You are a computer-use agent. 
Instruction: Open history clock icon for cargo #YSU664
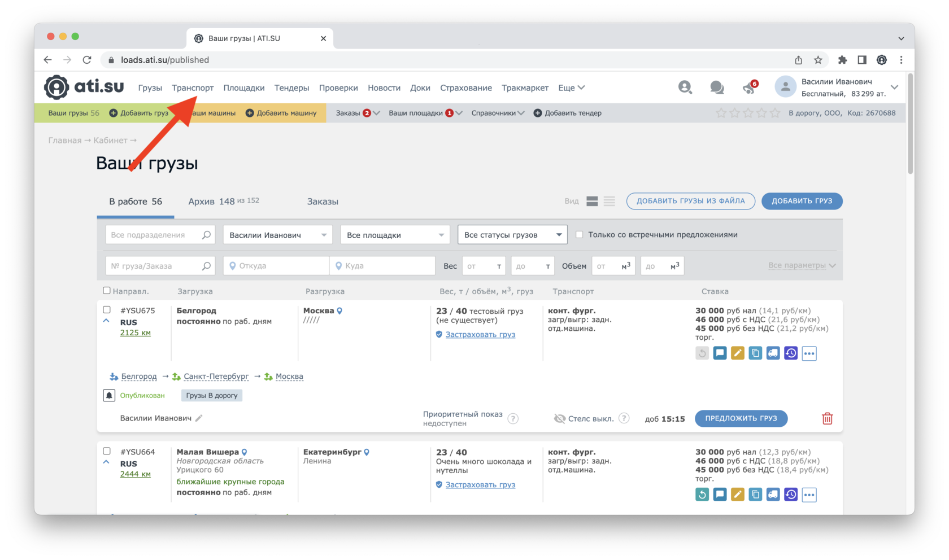(791, 495)
